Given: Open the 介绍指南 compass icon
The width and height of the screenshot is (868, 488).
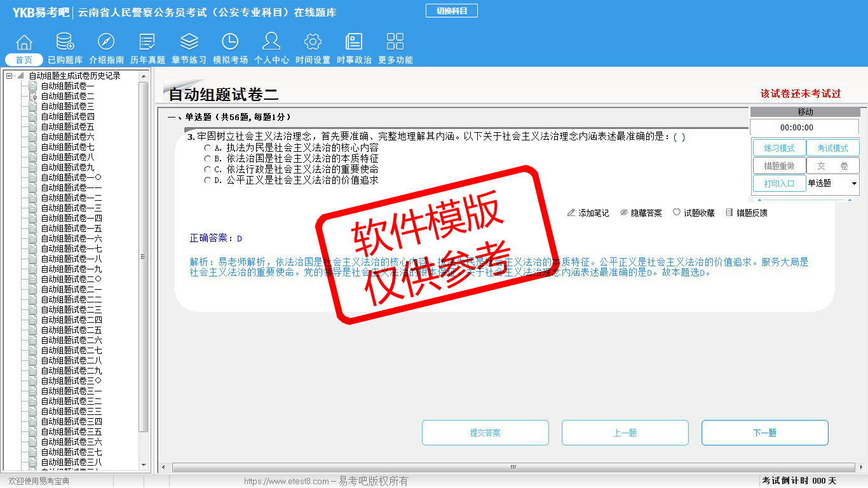Looking at the screenshot, I should pos(106,43).
